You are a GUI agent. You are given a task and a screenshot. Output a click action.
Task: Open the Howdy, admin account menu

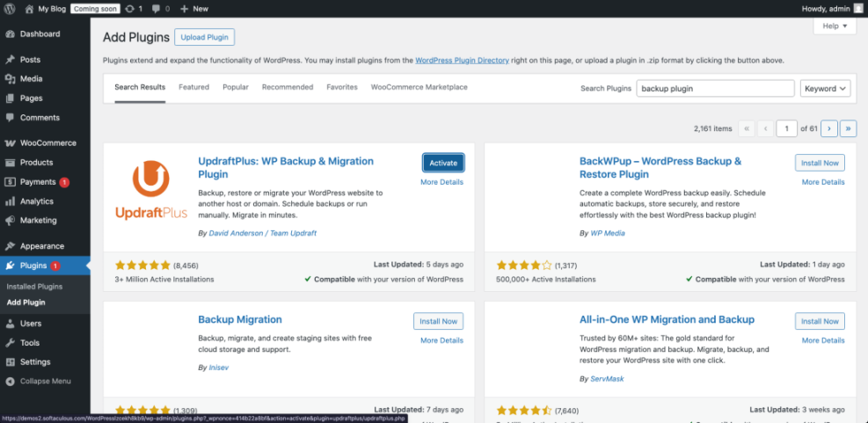click(831, 8)
